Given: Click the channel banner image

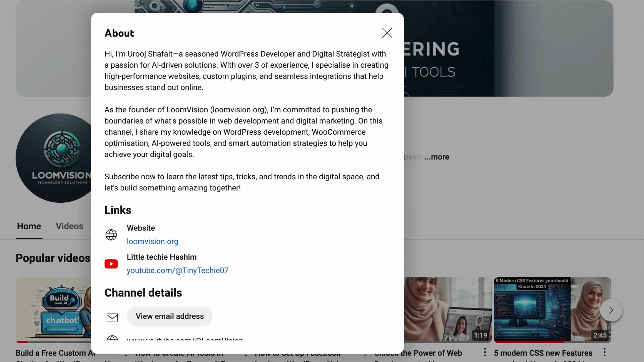Looking at the screenshot, I should click(x=508, y=48).
